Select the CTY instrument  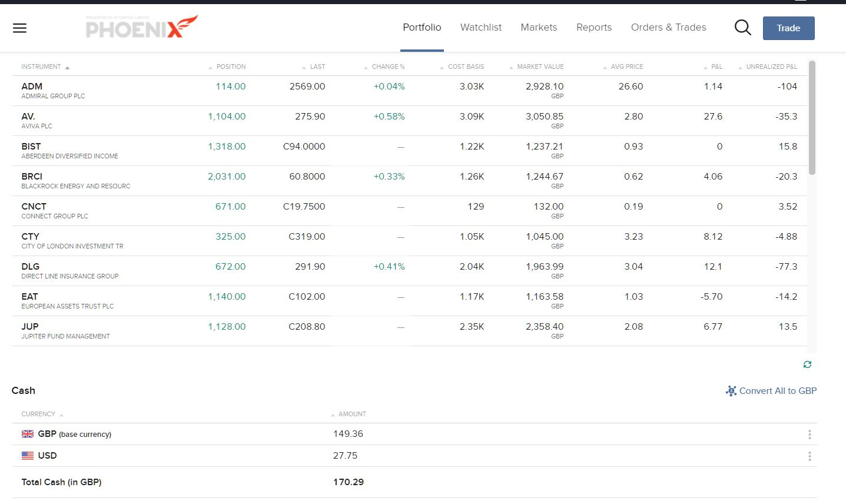pos(410,241)
